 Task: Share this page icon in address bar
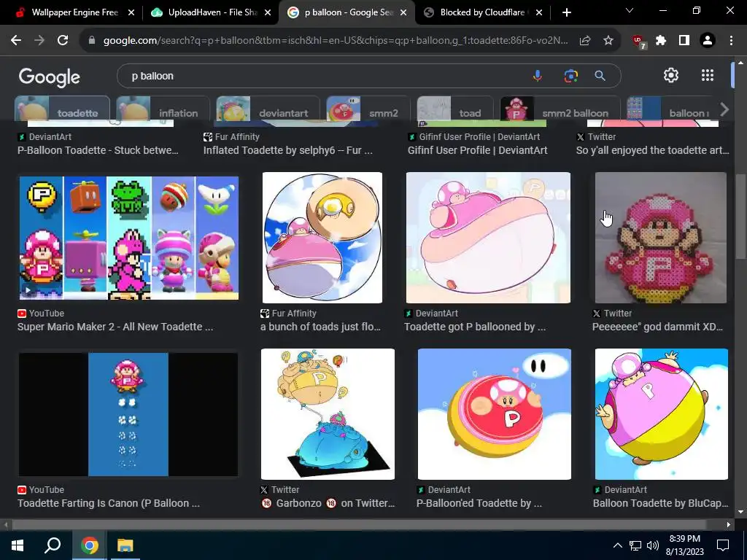pos(585,41)
